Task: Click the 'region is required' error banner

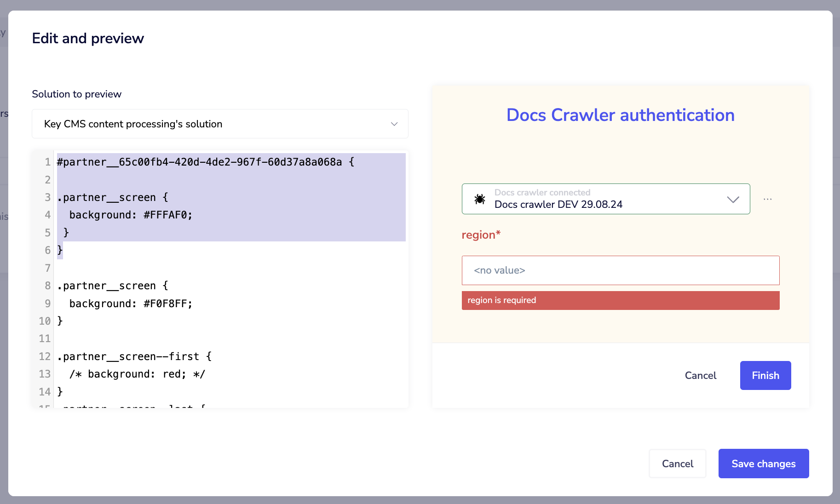Action: click(x=620, y=300)
